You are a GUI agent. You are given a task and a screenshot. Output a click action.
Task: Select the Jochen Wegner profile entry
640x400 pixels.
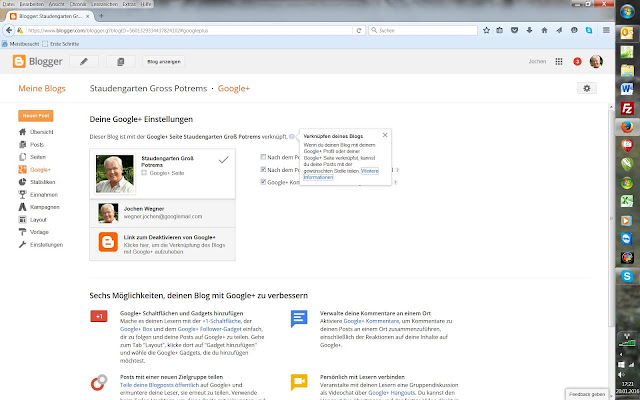click(x=162, y=213)
